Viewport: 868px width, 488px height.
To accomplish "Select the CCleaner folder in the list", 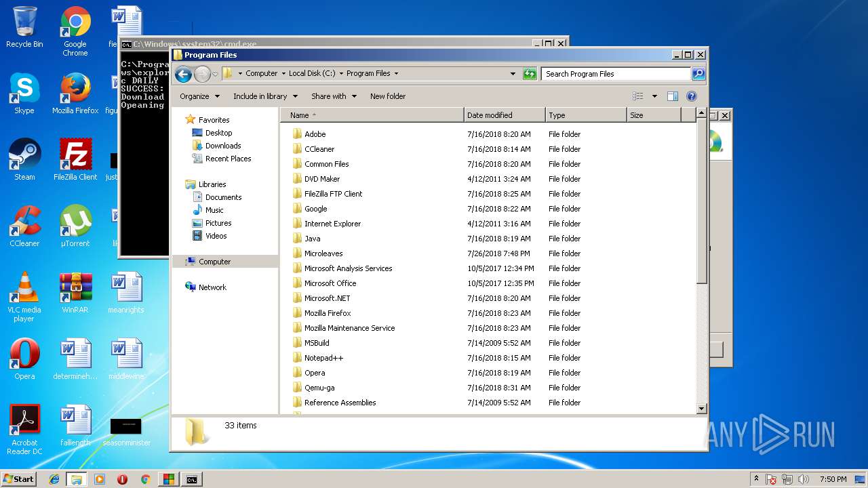I will 319,149.
